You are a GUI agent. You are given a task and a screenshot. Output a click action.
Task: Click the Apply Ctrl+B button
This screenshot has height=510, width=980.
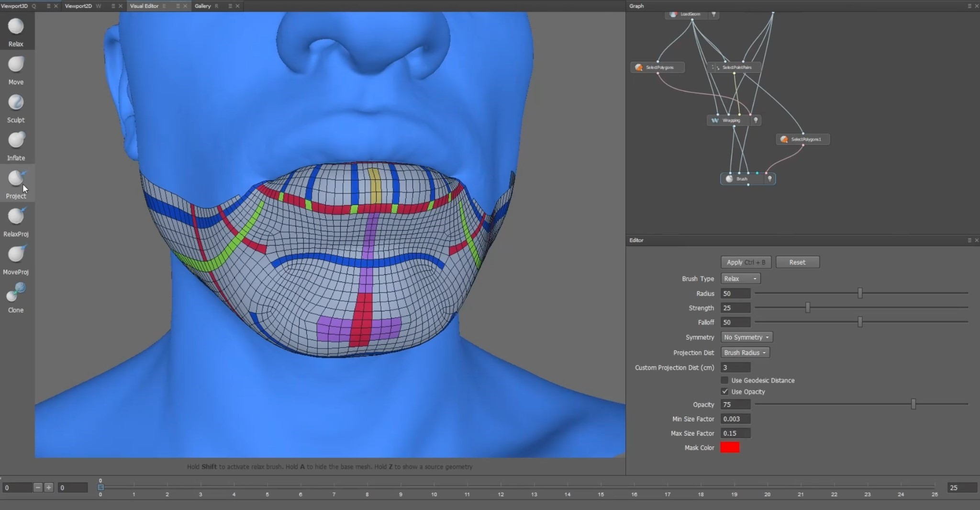tap(746, 262)
